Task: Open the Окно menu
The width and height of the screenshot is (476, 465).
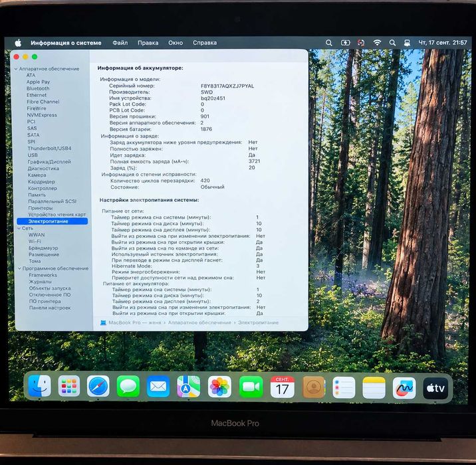Action: [x=176, y=43]
